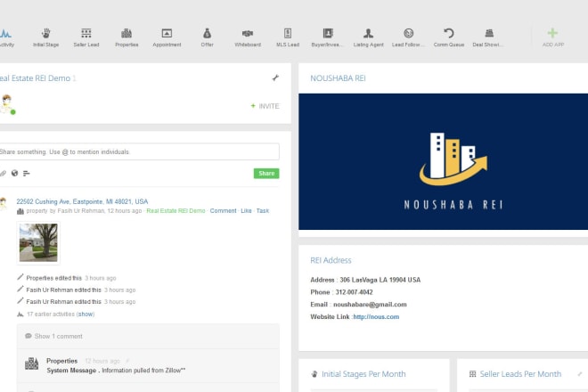
Task: Open the Deal Showing app
Action: (488, 37)
